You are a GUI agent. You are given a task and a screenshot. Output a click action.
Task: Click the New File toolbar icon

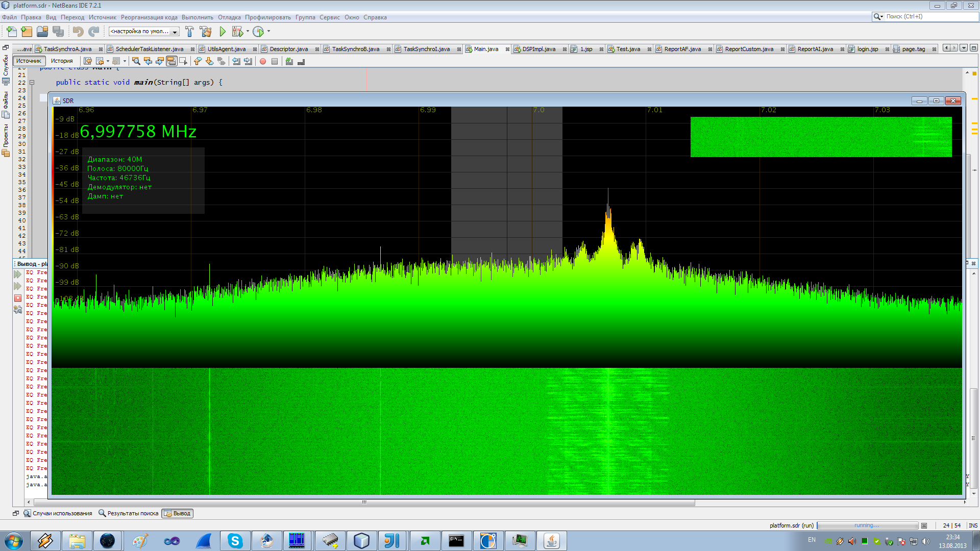11,32
